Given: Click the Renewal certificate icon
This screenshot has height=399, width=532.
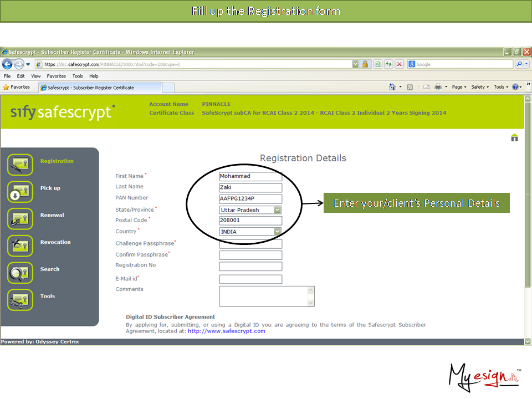Looking at the screenshot, I should (x=21, y=218).
